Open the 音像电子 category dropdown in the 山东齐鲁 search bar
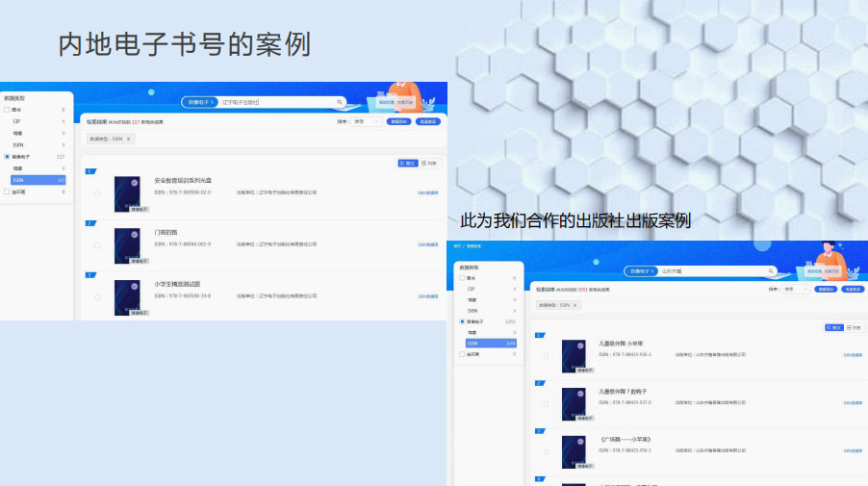 point(642,271)
